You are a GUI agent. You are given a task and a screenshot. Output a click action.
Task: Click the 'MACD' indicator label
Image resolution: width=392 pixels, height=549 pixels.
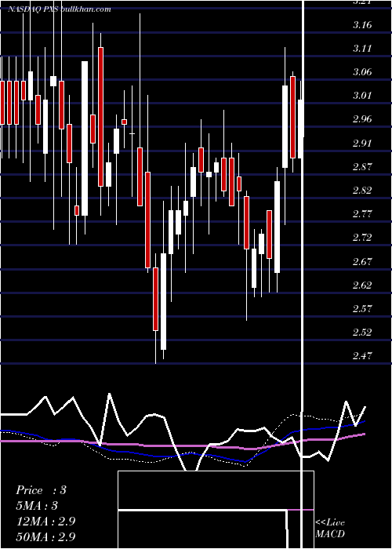(x=330, y=534)
